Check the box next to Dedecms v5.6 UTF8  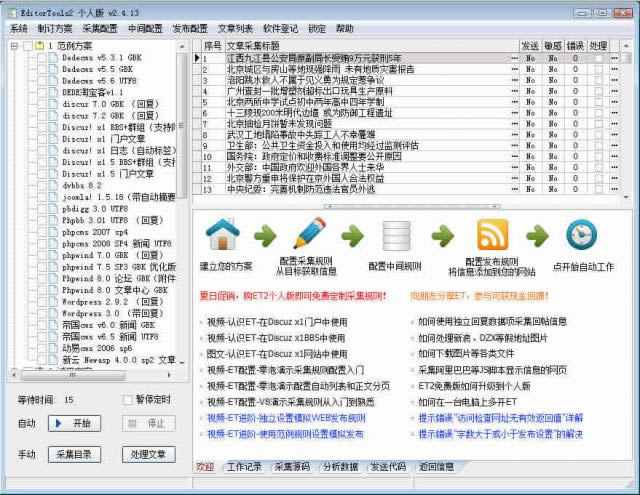pyautogui.click(x=42, y=81)
